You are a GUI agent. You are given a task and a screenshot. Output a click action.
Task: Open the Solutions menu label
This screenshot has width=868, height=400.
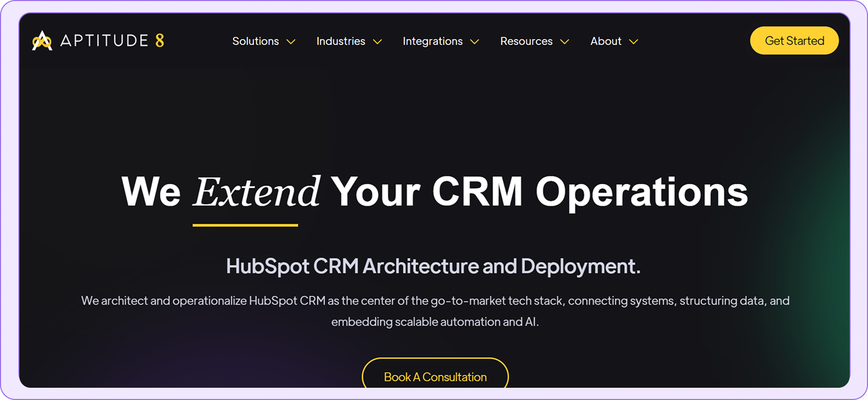[255, 41]
